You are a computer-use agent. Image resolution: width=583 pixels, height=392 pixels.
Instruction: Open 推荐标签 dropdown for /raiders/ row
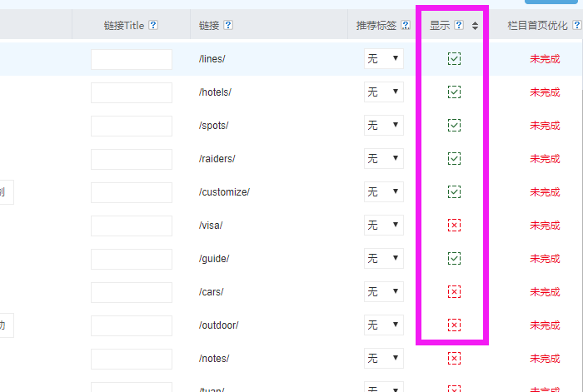coord(384,158)
